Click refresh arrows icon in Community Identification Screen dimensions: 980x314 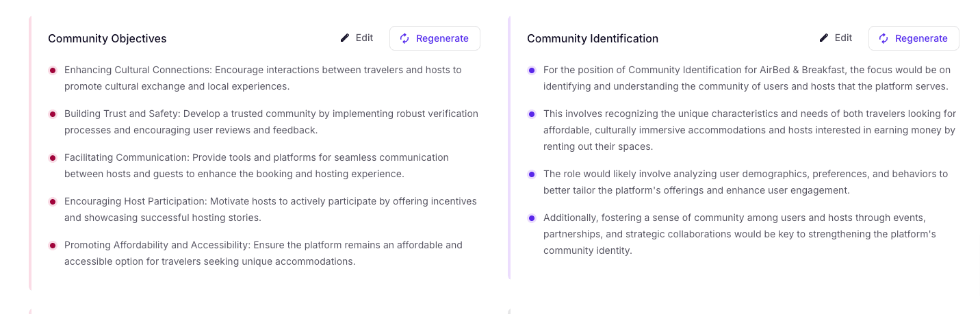pyautogui.click(x=884, y=38)
